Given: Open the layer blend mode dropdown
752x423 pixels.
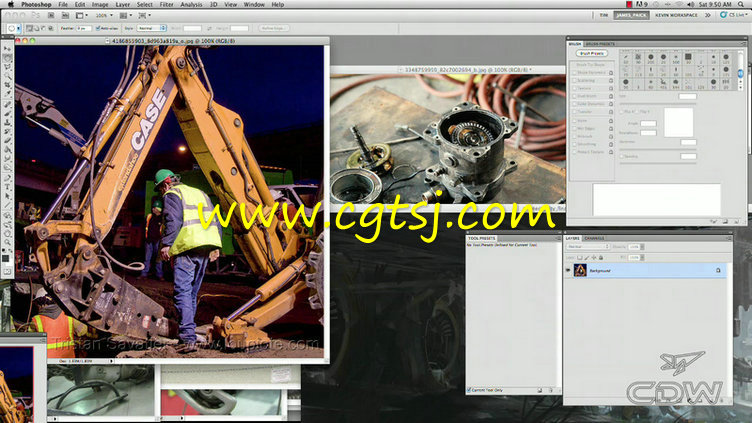Looking at the screenshot, I should click(x=588, y=247).
